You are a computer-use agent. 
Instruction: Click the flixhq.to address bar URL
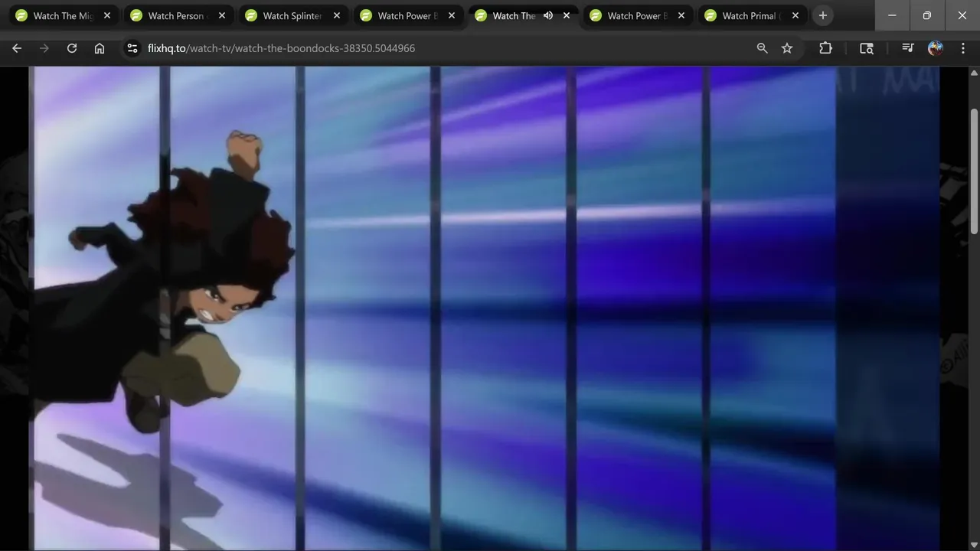click(281, 48)
